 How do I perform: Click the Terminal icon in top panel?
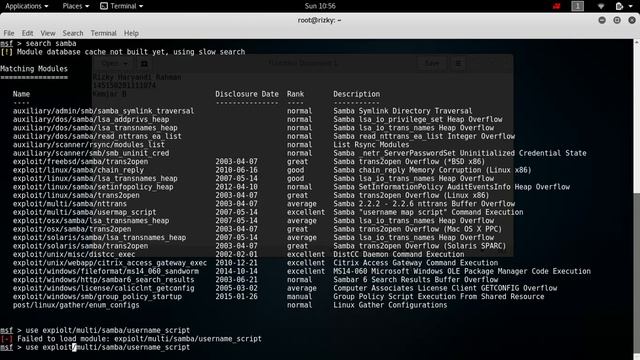coord(104,6)
